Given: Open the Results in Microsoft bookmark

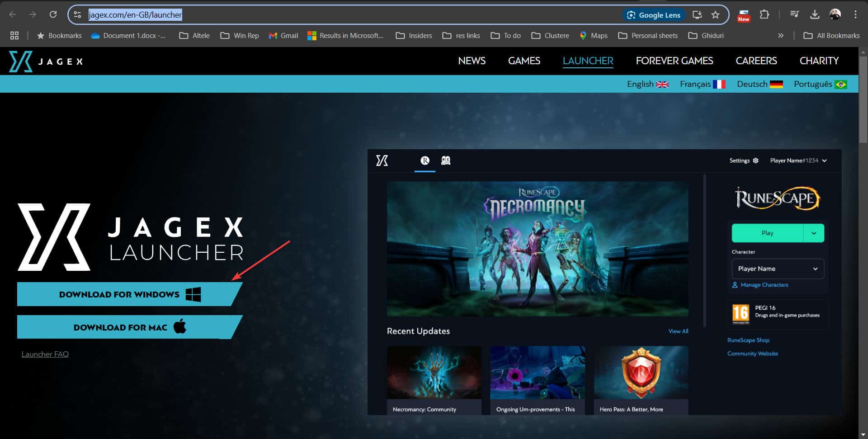Looking at the screenshot, I should point(345,35).
